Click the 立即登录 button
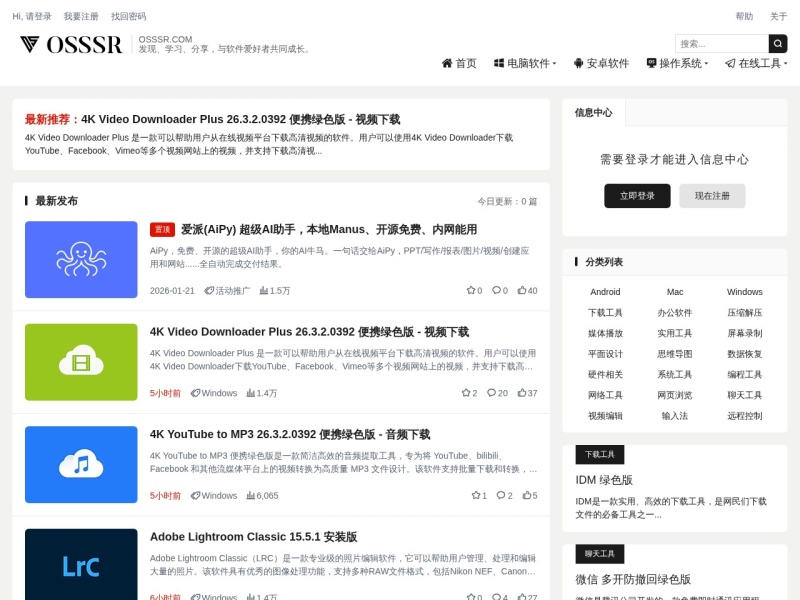Viewport: 800px width, 600px height. pos(637,196)
